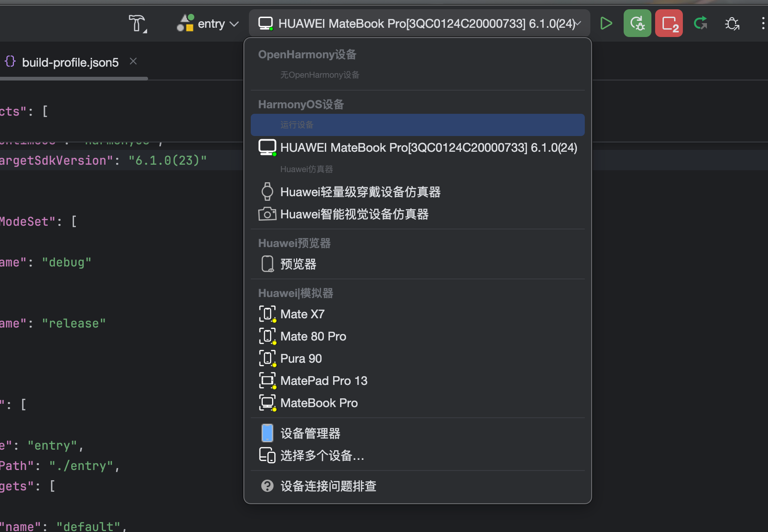
Task: Click the "entry" value in the editor's modules block
Action: [52, 445]
